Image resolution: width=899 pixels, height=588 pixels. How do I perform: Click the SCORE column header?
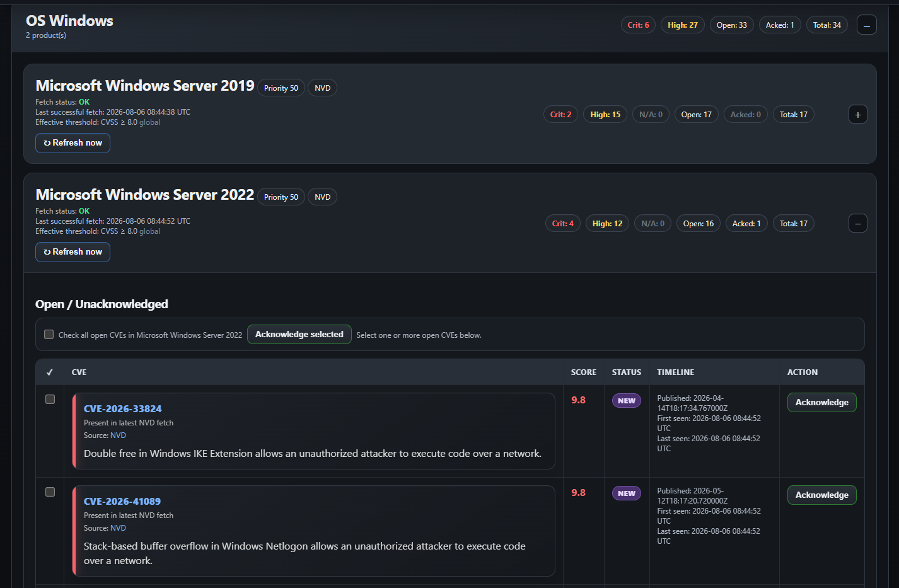[583, 372]
